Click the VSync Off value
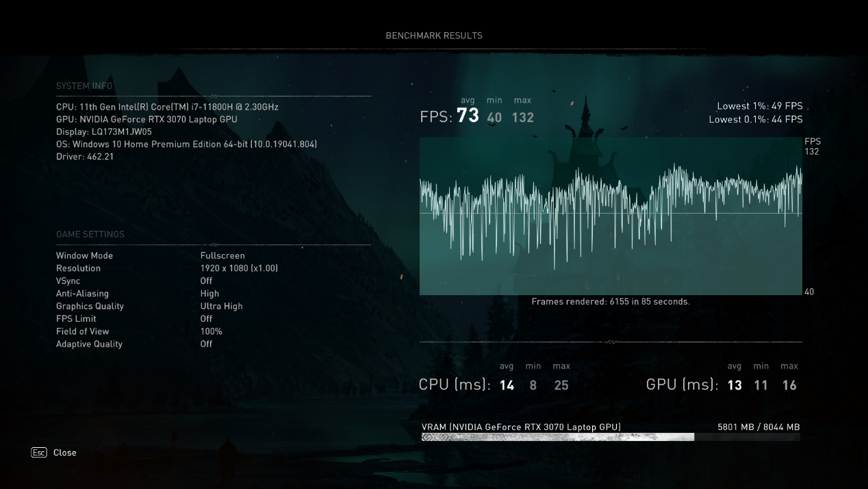 (206, 281)
